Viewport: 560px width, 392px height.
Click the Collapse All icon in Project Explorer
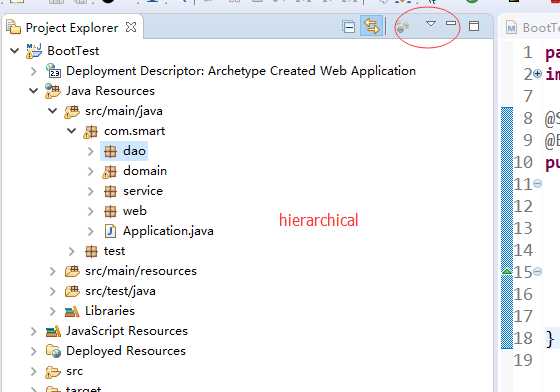point(349,27)
